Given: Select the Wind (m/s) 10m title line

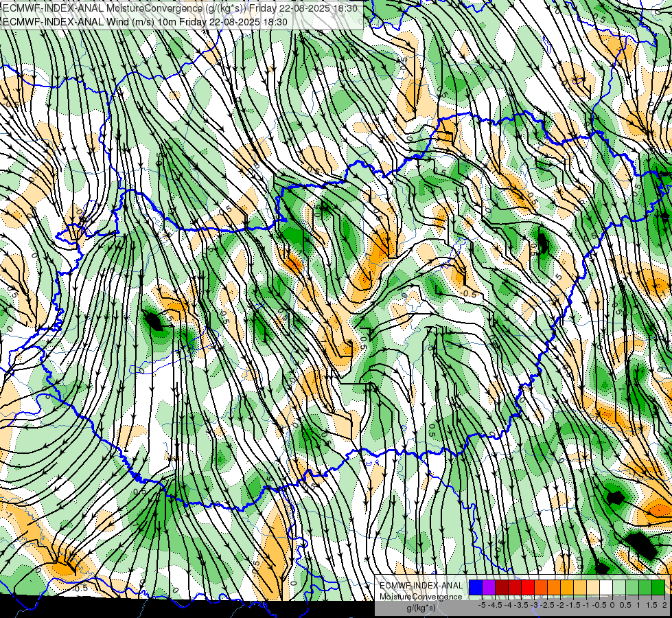Looking at the screenshot, I should [x=145, y=22].
